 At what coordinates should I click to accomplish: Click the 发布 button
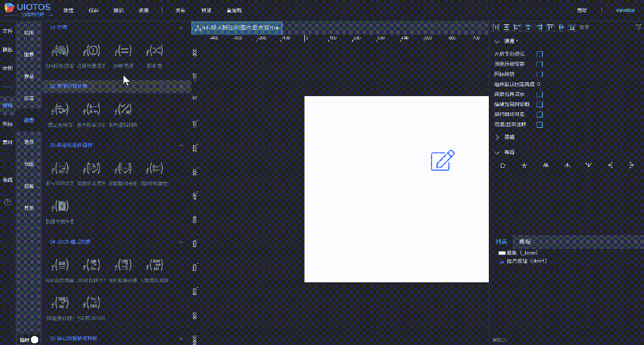coord(180,10)
